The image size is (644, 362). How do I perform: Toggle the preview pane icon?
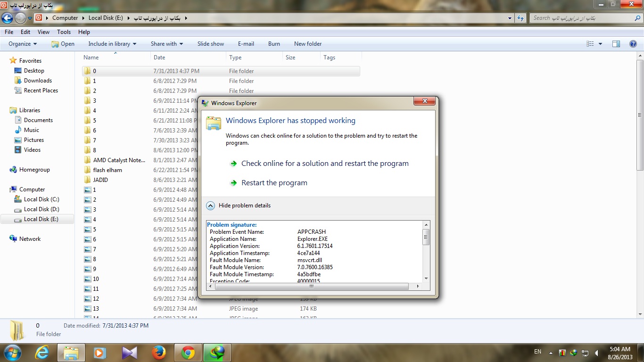pyautogui.click(x=616, y=44)
